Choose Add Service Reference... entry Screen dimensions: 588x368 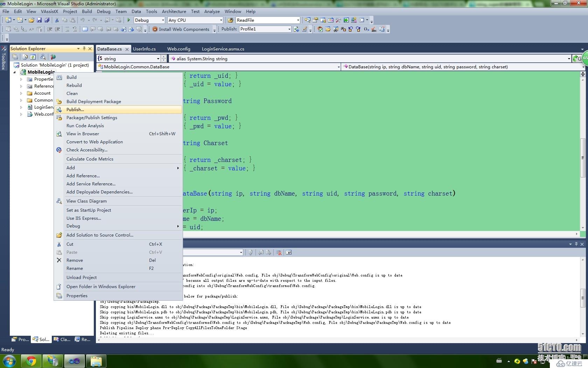[x=118, y=184]
